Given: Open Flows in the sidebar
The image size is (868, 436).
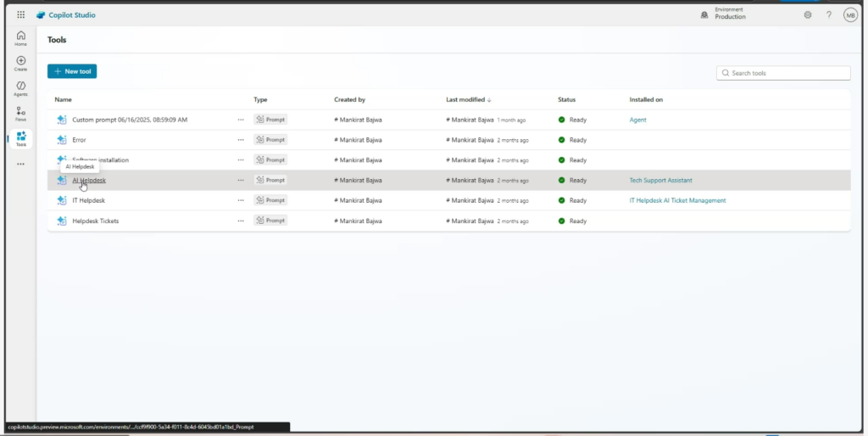Looking at the screenshot, I should tap(20, 115).
